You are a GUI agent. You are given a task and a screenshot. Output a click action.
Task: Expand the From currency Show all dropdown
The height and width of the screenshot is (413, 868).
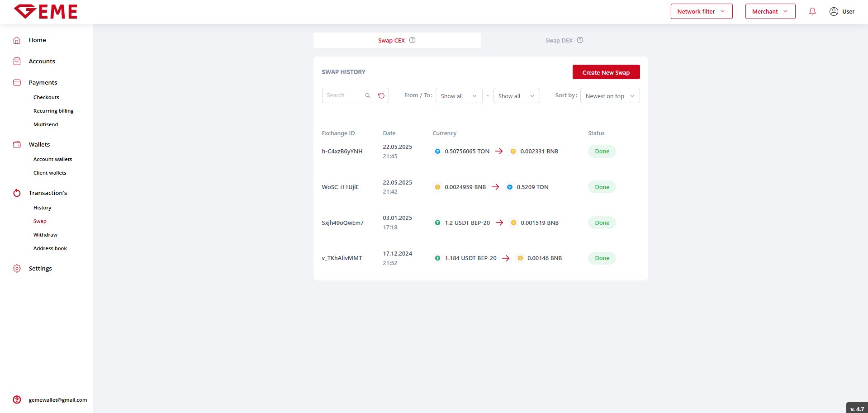click(x=459, y=96)
